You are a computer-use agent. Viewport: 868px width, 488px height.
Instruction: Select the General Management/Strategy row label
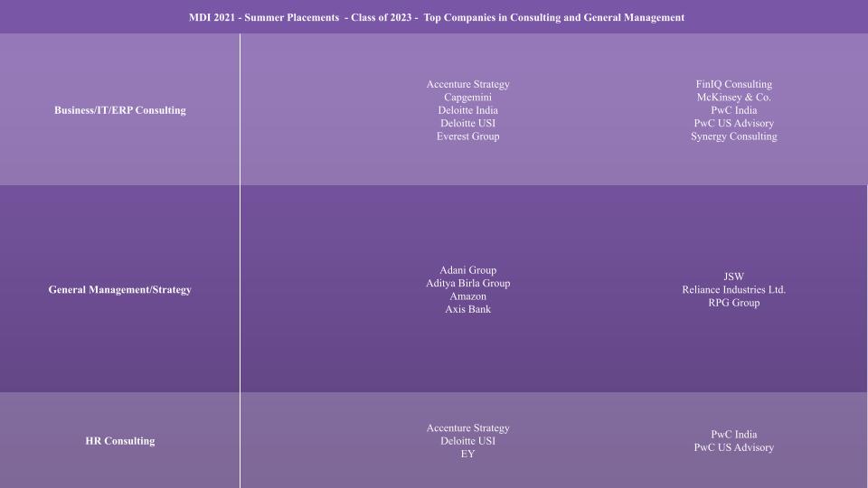click(x=119, y=289)
